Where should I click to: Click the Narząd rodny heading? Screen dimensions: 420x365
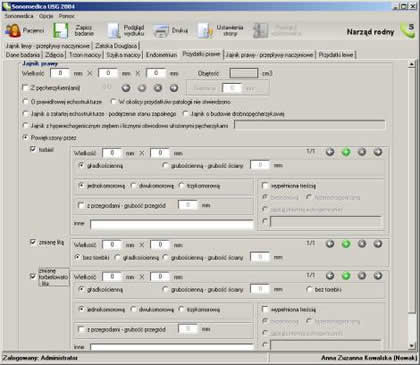pyautogui.click(x=370, y=32)
